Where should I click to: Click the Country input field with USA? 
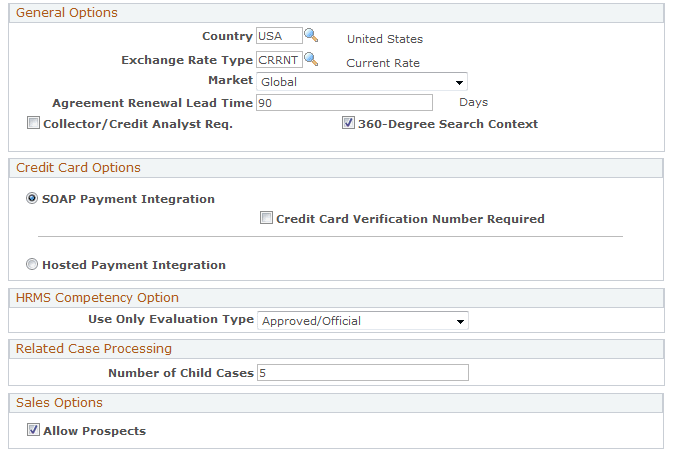(x=279, y=35)
